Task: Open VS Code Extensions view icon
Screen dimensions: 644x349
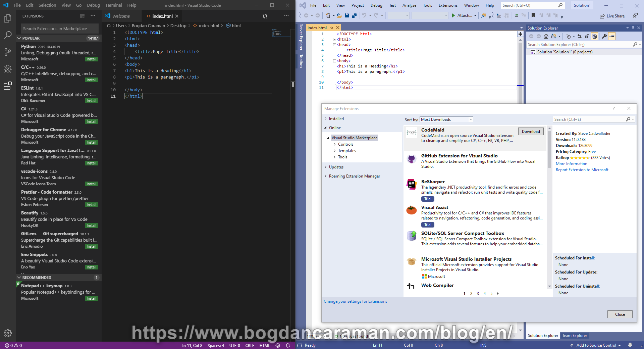Action: tap(7, 86)
